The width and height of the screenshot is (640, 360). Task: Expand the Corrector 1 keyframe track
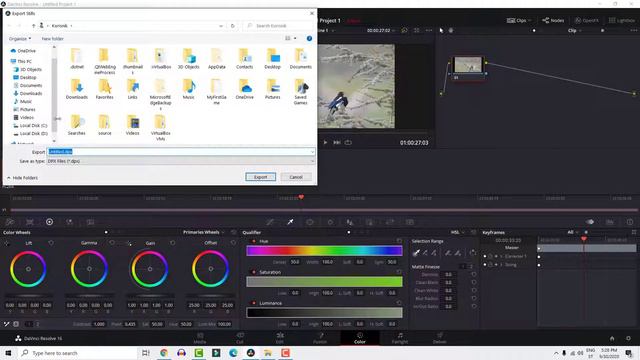(501, 256)
